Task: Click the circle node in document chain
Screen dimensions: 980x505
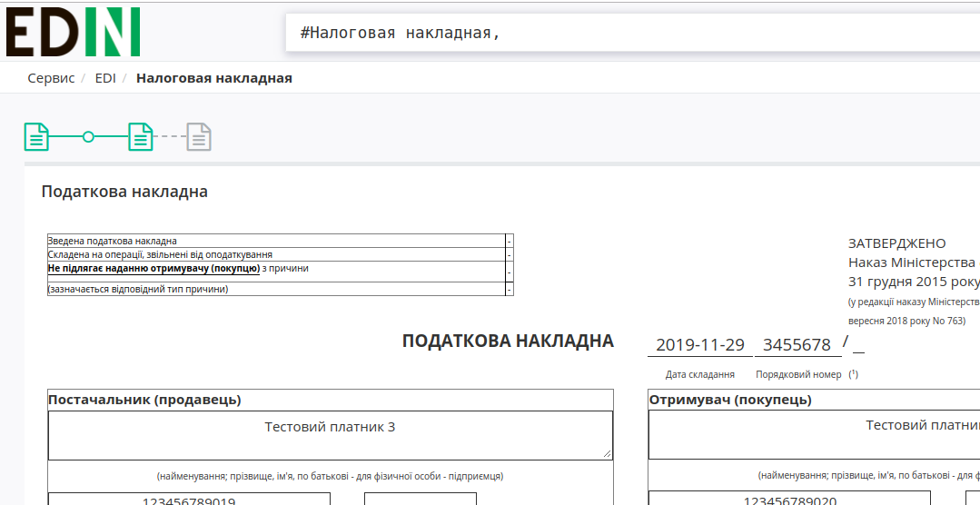Action: coord(89,137)
